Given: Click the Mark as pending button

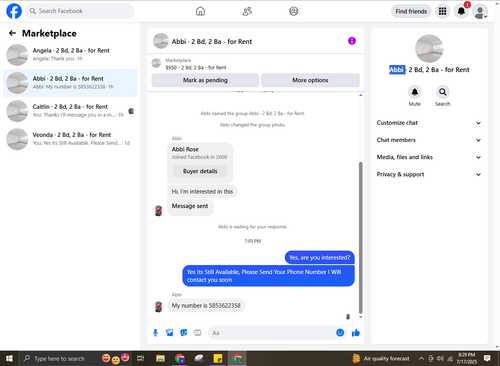Looking at the screenshot, I should point(205,80).
